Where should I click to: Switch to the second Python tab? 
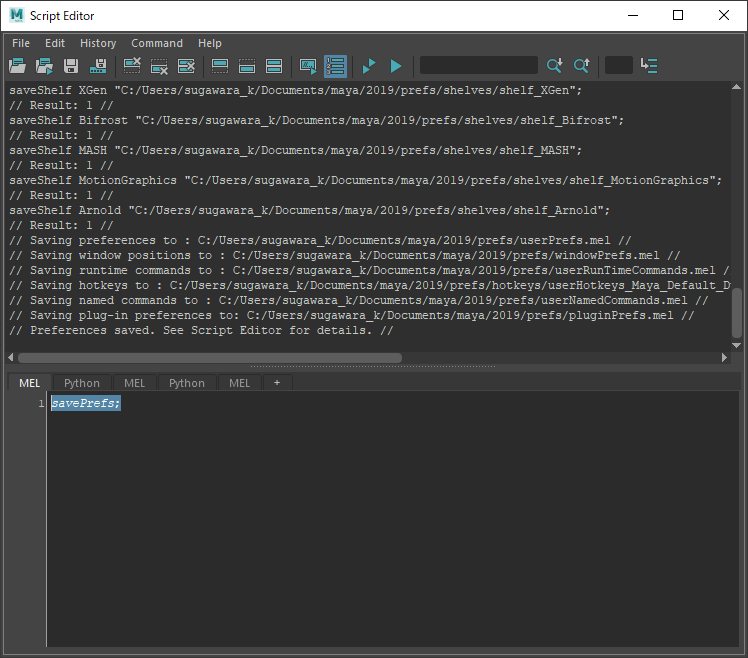(x=187, y=383)
